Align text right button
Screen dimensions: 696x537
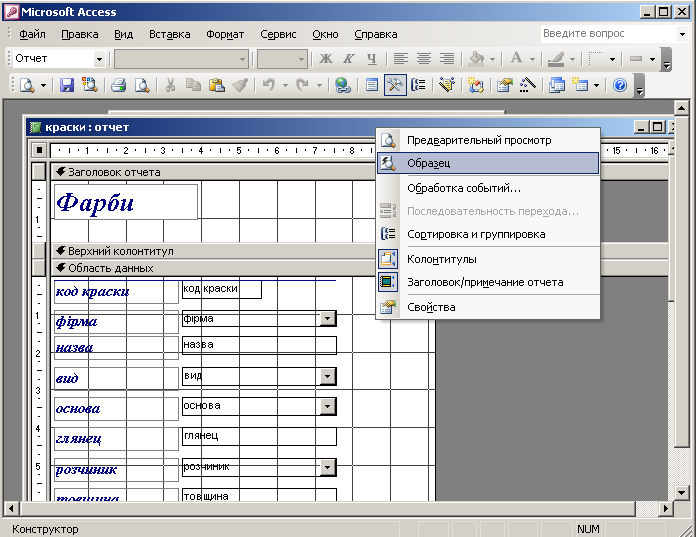tap(447, 58)
